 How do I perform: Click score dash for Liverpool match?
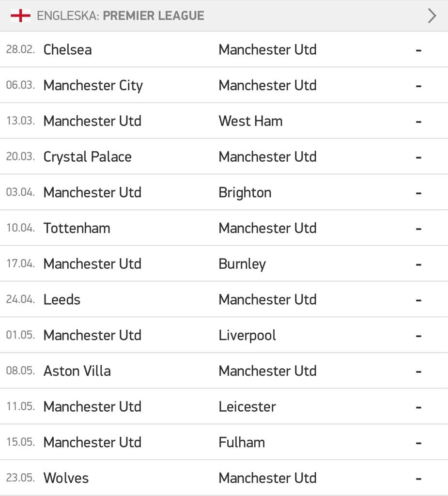(x=418, y=335)
